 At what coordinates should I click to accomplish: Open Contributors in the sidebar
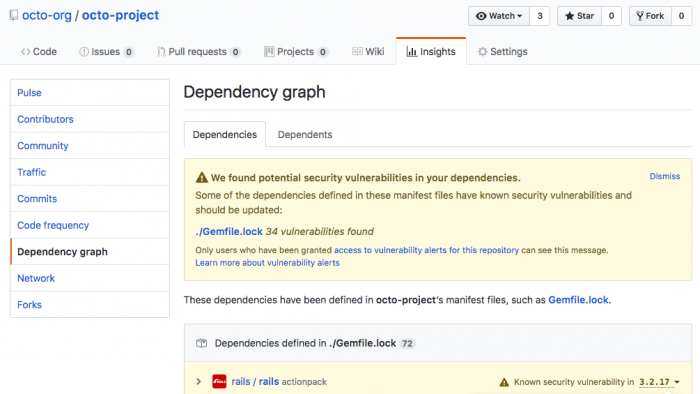(90, 119)
